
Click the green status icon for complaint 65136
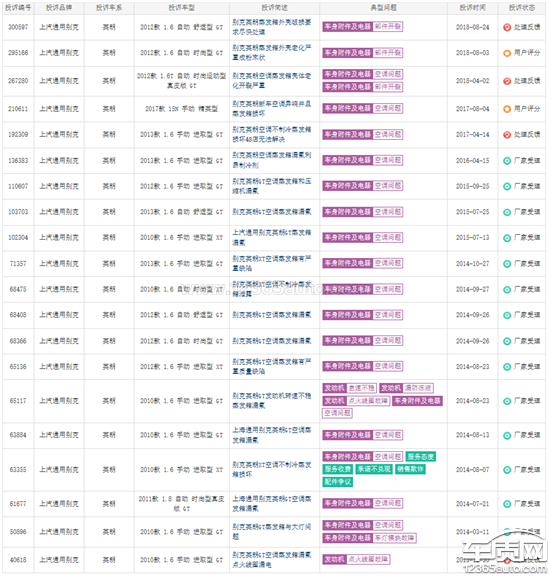(507, 367)
